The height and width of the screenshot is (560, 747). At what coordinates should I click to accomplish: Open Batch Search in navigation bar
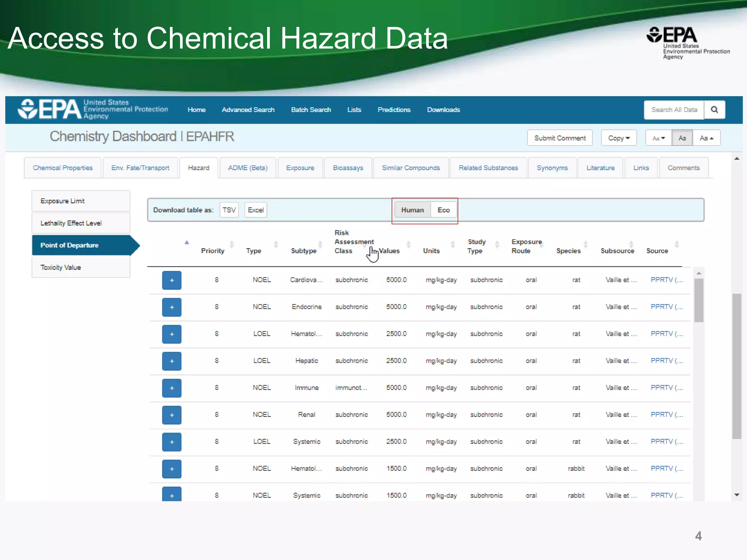311,110
